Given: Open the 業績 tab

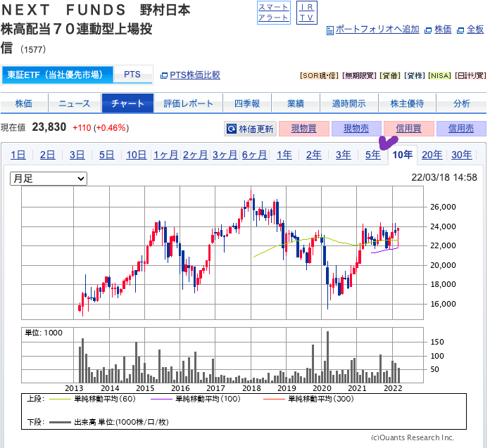Looking at the screenshot, I should [x=296, y=103].
